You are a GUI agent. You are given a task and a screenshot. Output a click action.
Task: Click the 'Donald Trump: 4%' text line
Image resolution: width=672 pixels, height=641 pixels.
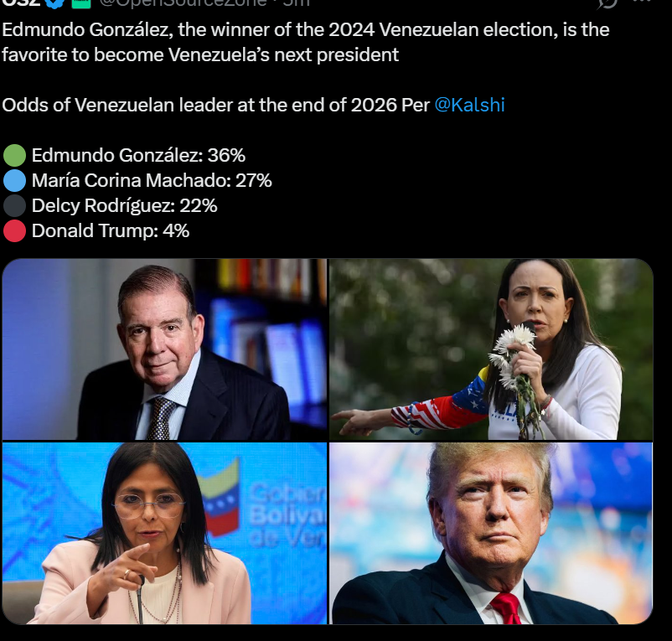click(110, 231)
